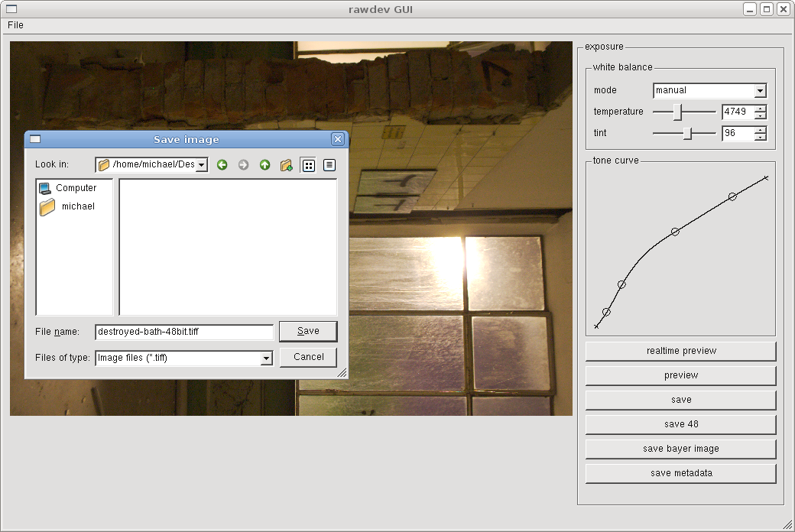Open the michael folder in sidebar
This screenshot has height=532, width=795.
[77, 206]
